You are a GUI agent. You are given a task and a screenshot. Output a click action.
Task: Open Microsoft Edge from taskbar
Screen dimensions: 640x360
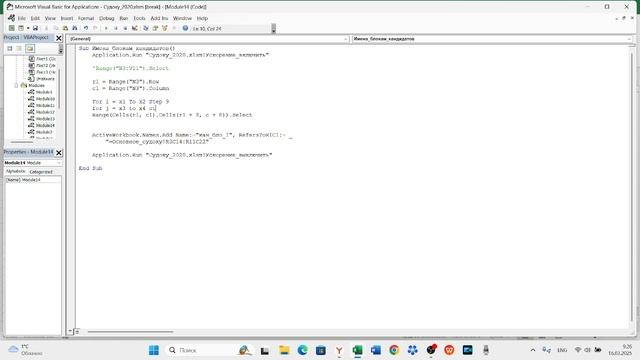(x=302, y=350)
